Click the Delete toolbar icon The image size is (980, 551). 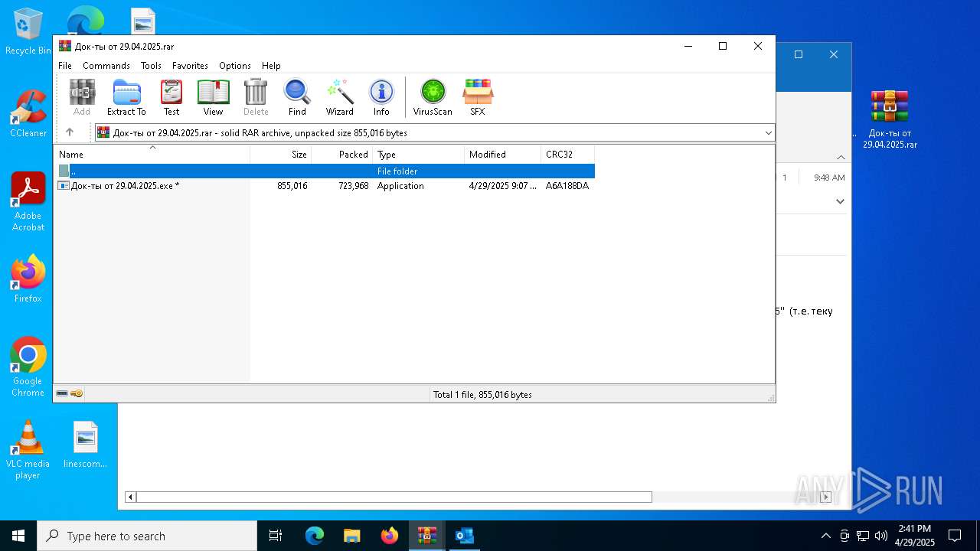click(x=256, y=97)
